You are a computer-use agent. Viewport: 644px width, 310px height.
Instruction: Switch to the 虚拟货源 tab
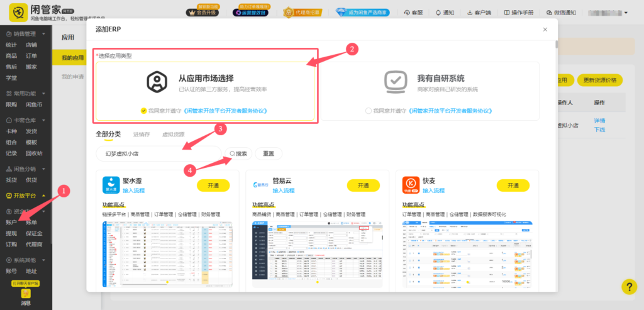(x=174, y=135)
